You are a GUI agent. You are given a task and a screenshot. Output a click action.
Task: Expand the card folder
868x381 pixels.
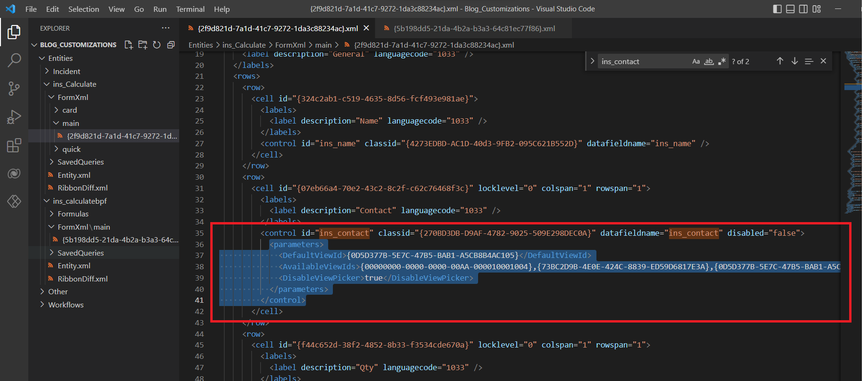click(x=56, y=110)
